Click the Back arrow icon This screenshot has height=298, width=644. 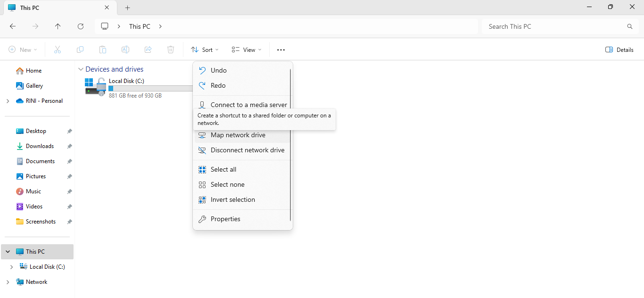click(13, 26)
